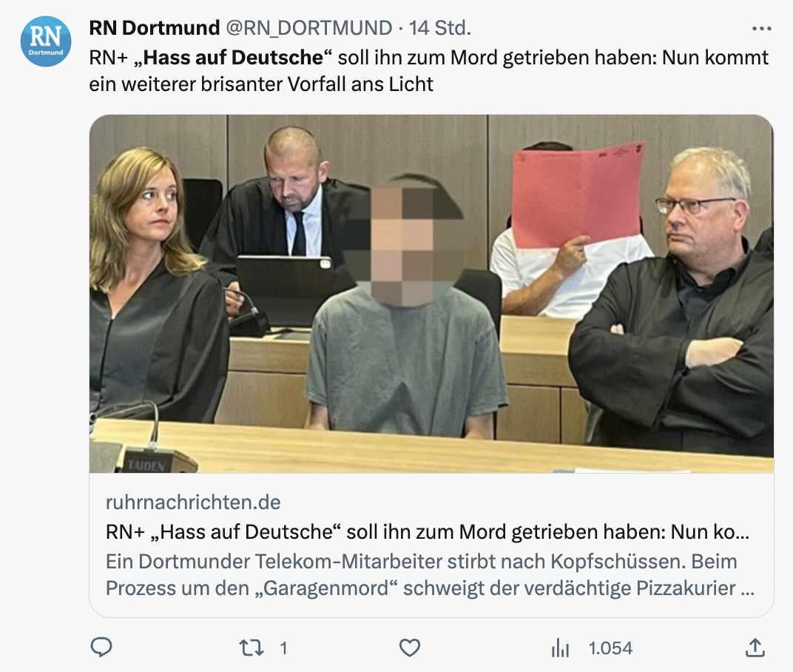The image size is (793, 672).
Task: Open the 14 Std. timestamp link
Action: coord(440,28)
